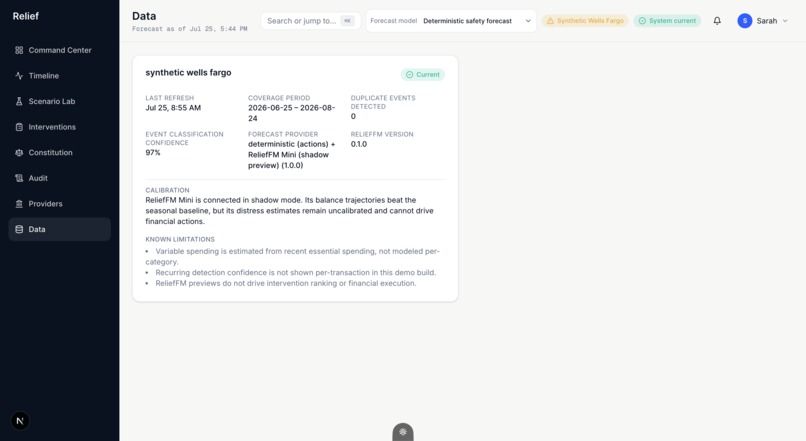This screenshot has width=806, height=441.
Task: Select Audit in the sidebar
Action: click(60, 178)
